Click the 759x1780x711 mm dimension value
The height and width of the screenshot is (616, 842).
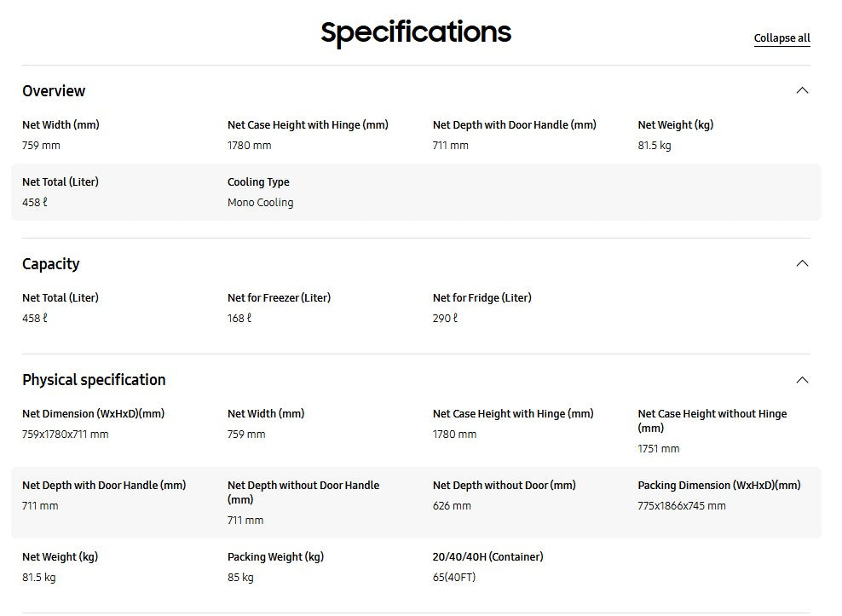click(66, 435)
